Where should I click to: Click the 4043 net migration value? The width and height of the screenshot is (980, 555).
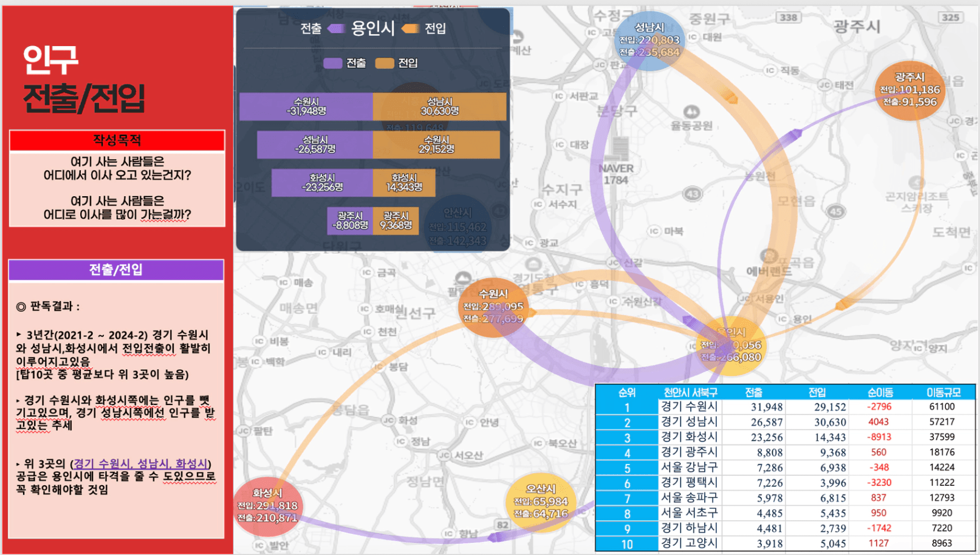879,422
